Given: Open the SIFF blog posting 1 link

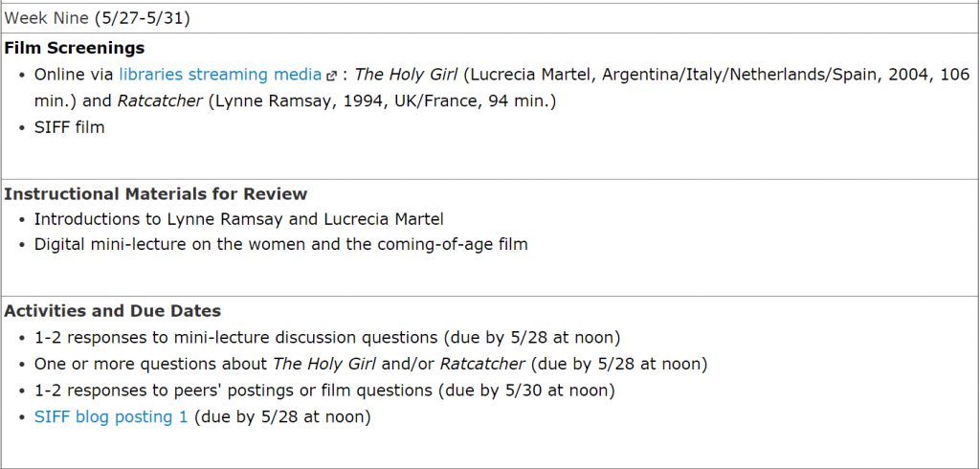Looking at the screenshot, I should click(111, 416).
